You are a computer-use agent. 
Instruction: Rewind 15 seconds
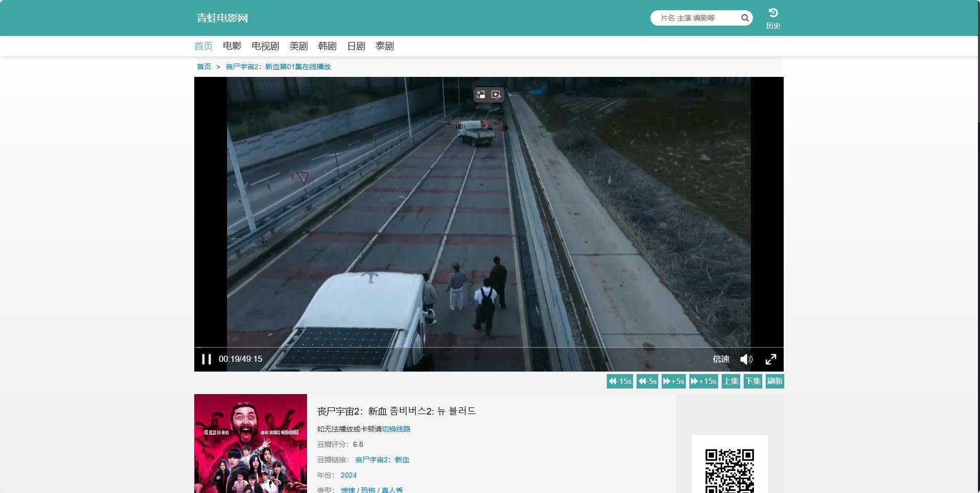point(620,381)
